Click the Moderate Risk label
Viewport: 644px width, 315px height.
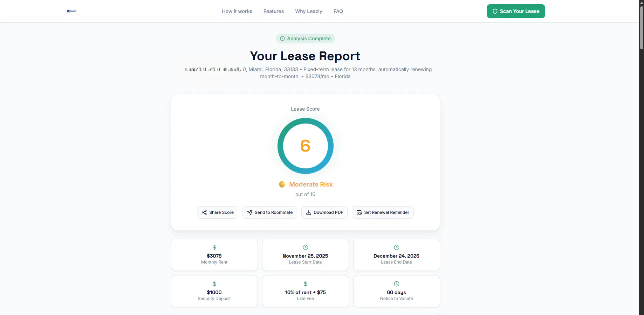coord(311,184)
